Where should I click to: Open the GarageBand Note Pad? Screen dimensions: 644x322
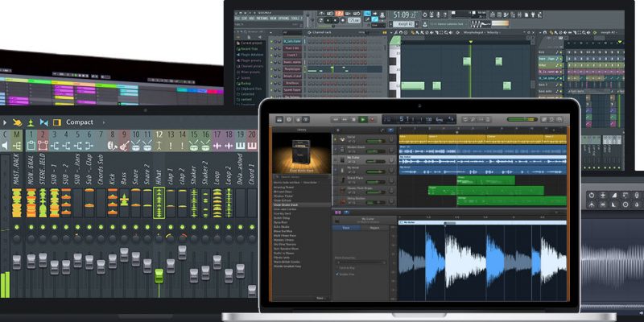(544, 119)
